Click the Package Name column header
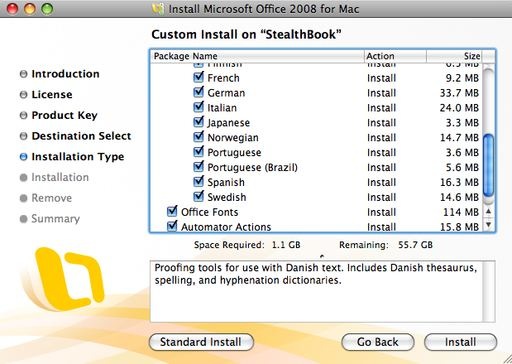 click(x=257, y=56)
